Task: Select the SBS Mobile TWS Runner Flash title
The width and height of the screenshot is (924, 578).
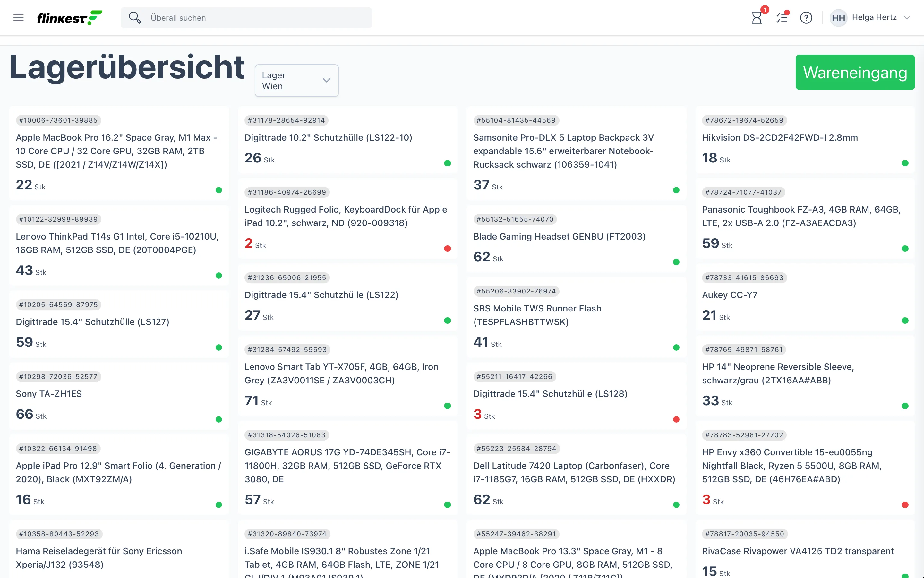Action: tap(537, 315)
